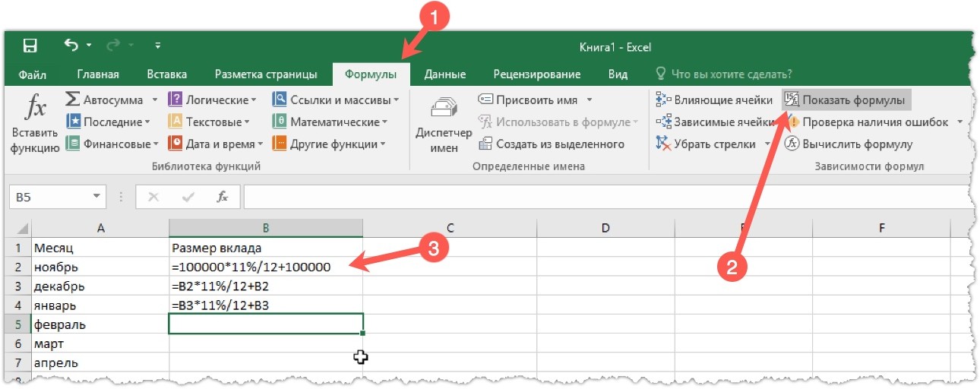Screen dimensions: 980x389
Task: Click cell containing 'декабрь'
Action: (x=100, y=286)
